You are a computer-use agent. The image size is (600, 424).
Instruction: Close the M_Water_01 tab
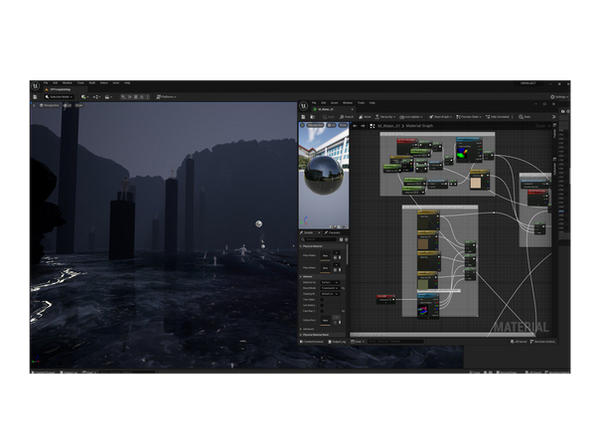352,109
